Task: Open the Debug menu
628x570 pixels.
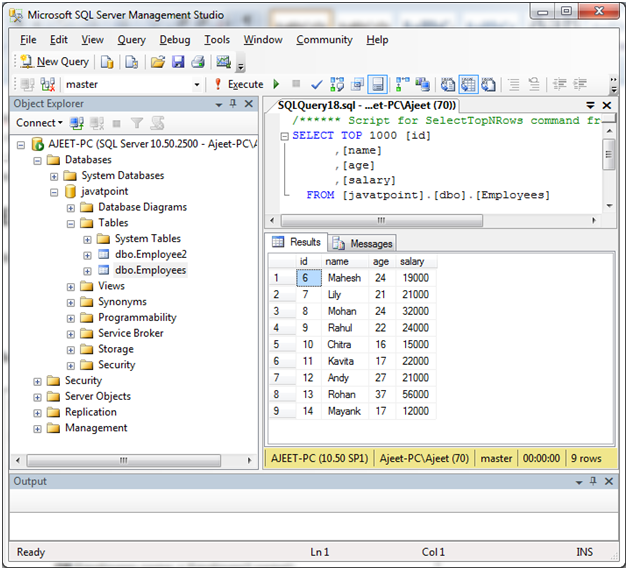Action: pyautogui.click(x=175, y=40)
